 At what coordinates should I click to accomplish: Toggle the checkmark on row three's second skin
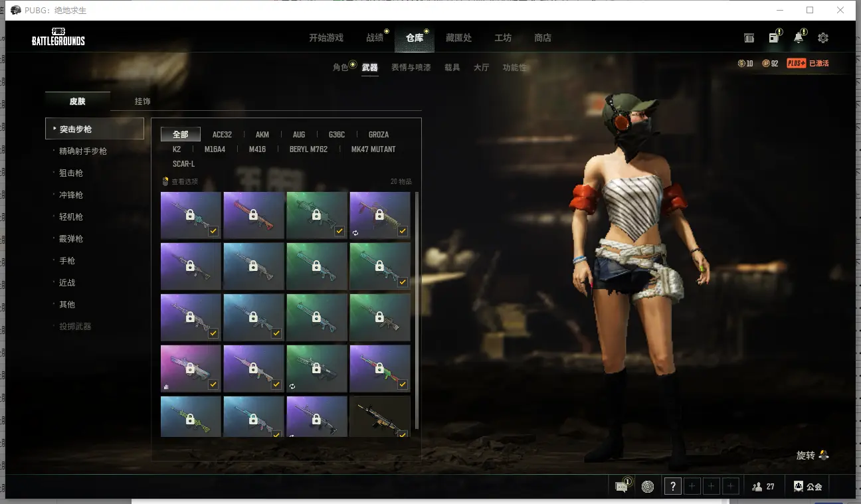pyautogui.click(x=276, y=333)
